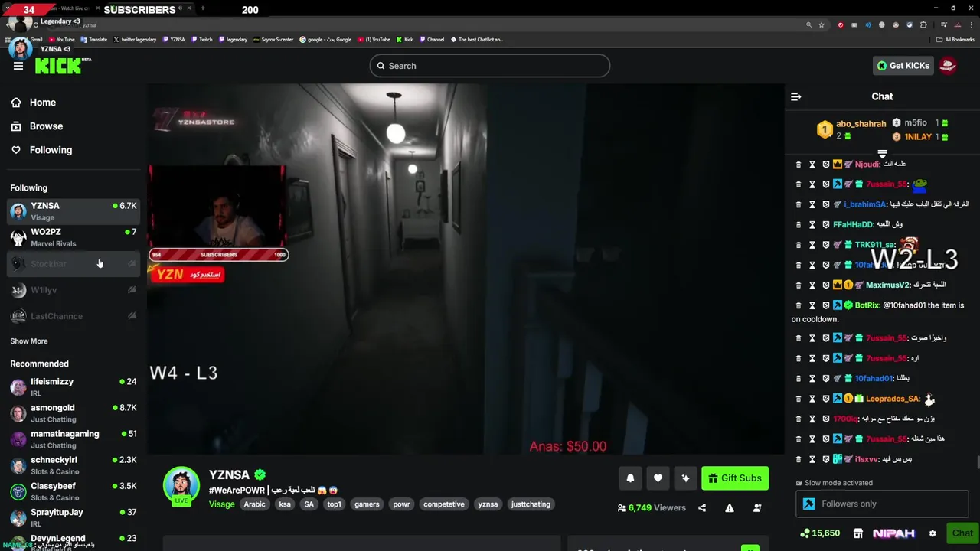Viewport: 980px width, 551px height.
Task: Open a new browser tab with the plus button
Action: 203,8
